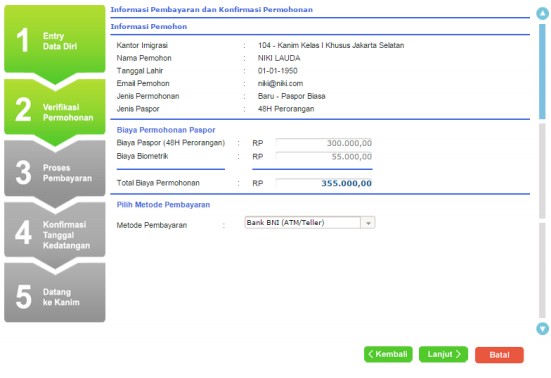Click the Biaya Paspor 300.000,00 field
551x378 pixels.
pos(324,143)
